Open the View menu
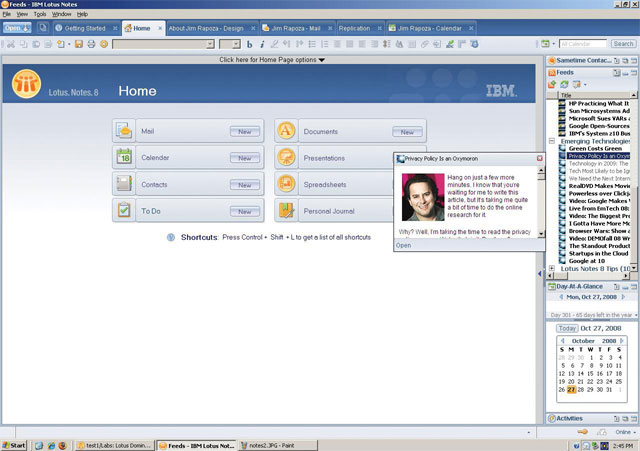This screenshot has width=640, height=451. [x=22, y=14]
